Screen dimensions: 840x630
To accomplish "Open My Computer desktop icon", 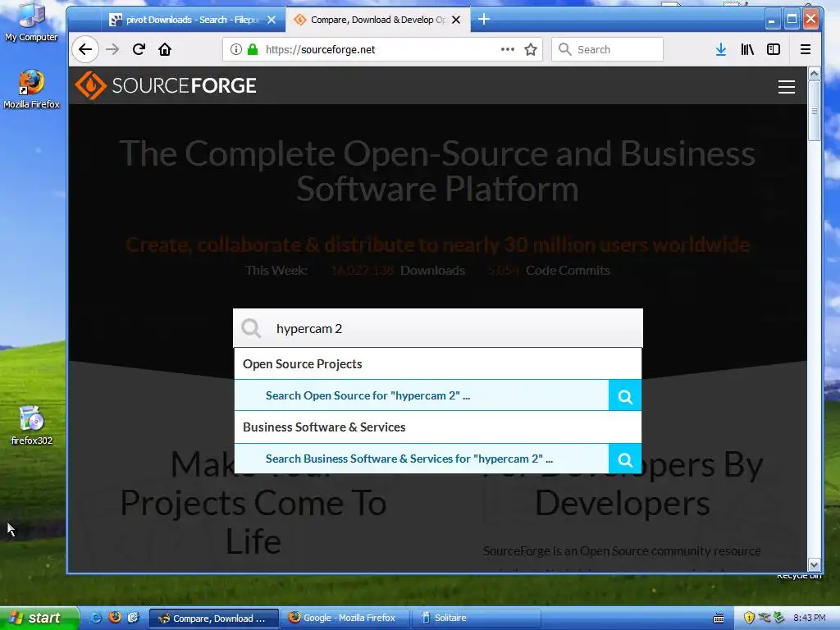I will [x=31, y=22].
